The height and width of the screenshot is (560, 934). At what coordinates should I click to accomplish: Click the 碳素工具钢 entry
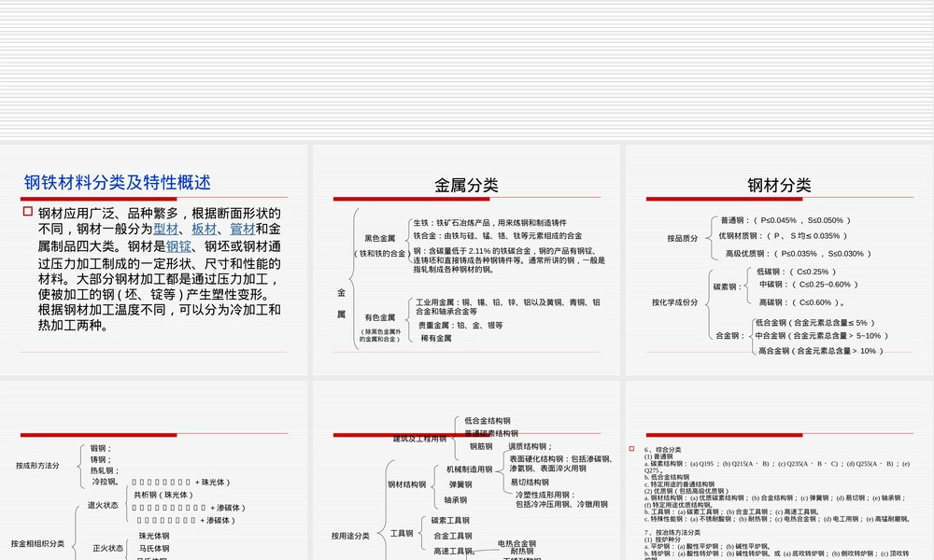pyautogui.click(x=450, y=521)
